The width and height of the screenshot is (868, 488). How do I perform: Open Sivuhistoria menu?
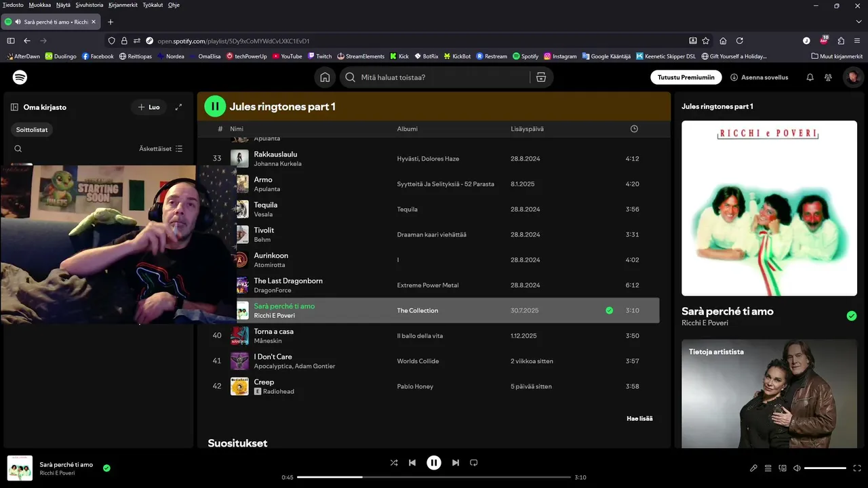(90, 5)
